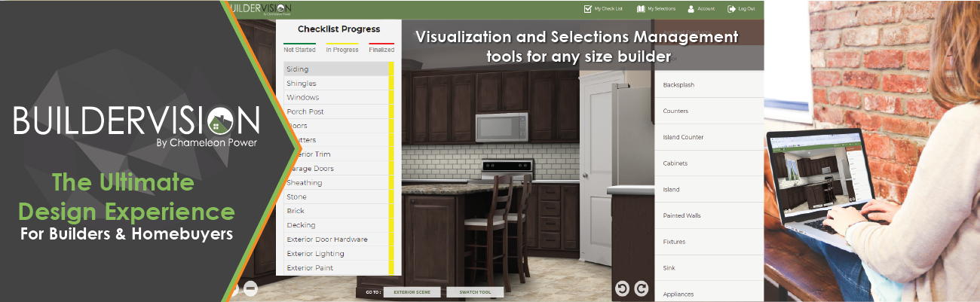
Task: Open Backsplash product category
Action: tap(709, 85)
